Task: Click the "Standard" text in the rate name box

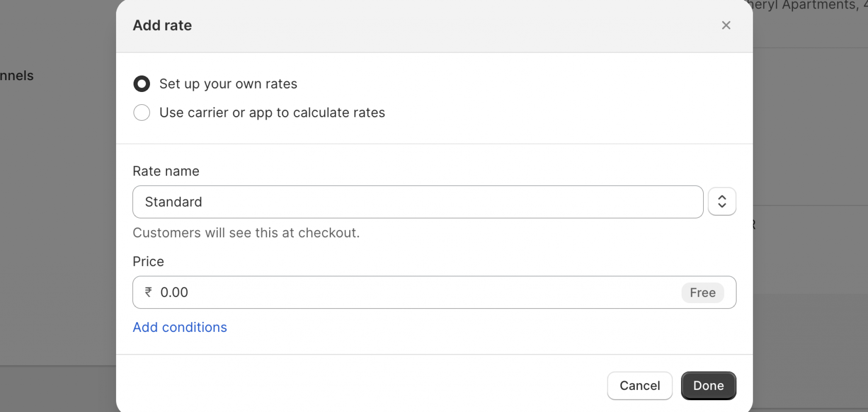Action: [x=173, y=202]
